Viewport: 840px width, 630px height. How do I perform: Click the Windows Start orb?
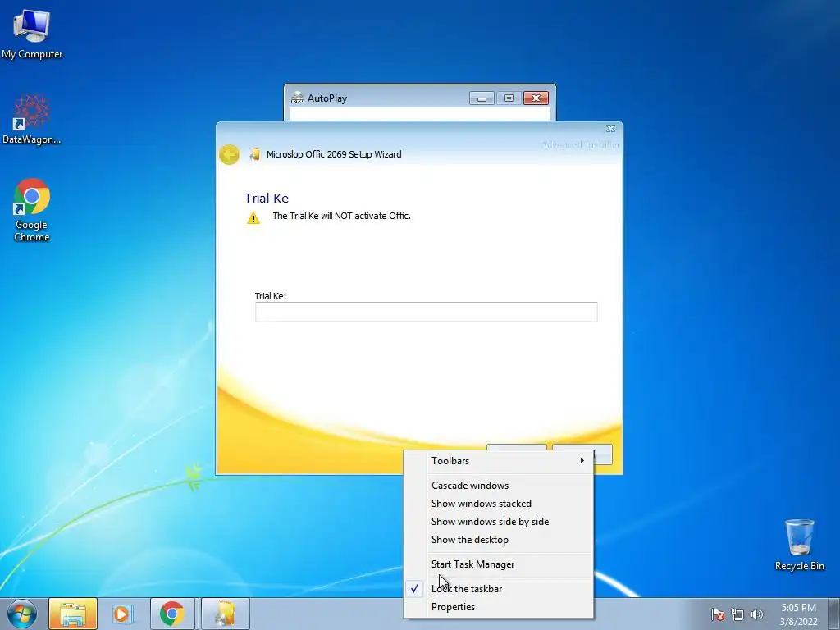(x=22, y=614)
